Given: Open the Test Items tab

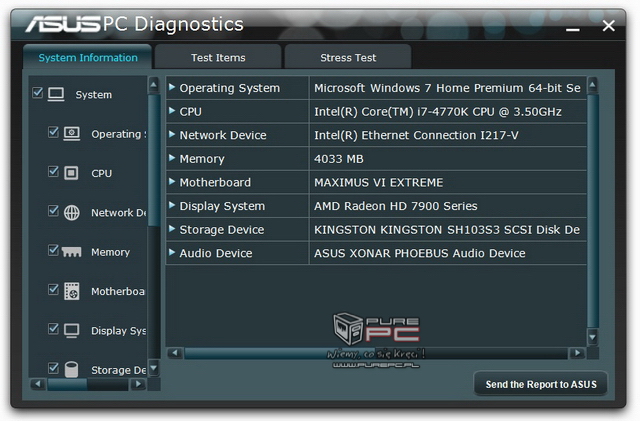Looking at the screenshot, I should [218, 57].
